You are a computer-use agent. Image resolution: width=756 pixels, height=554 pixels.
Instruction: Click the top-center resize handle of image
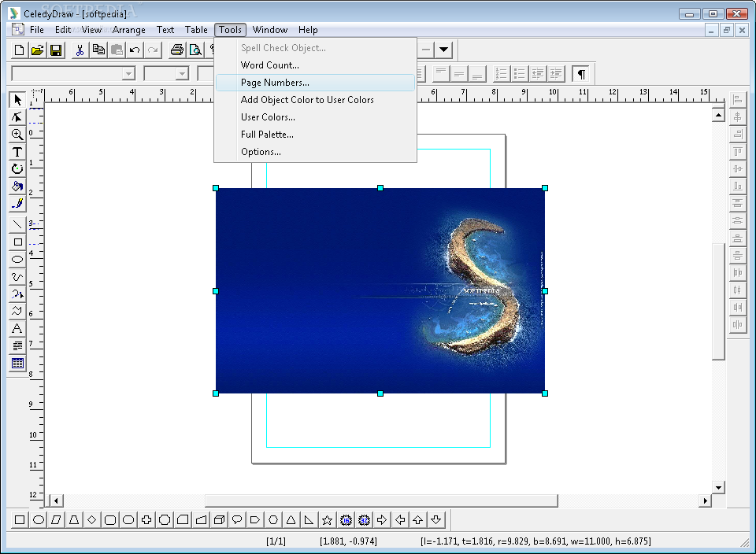pos(380,188)
